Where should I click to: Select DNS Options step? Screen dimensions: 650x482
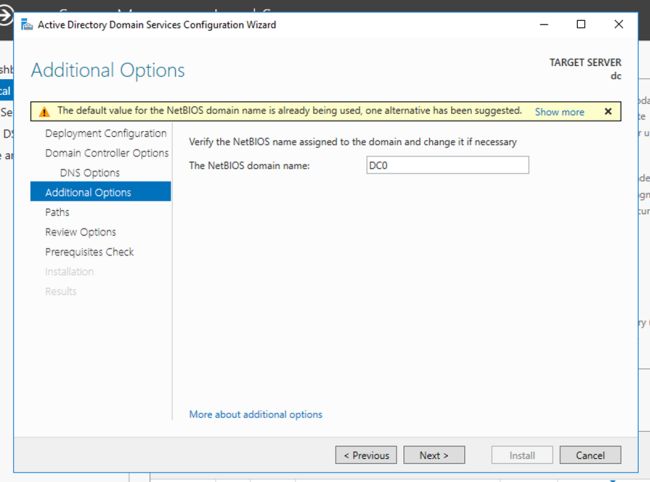90,173
